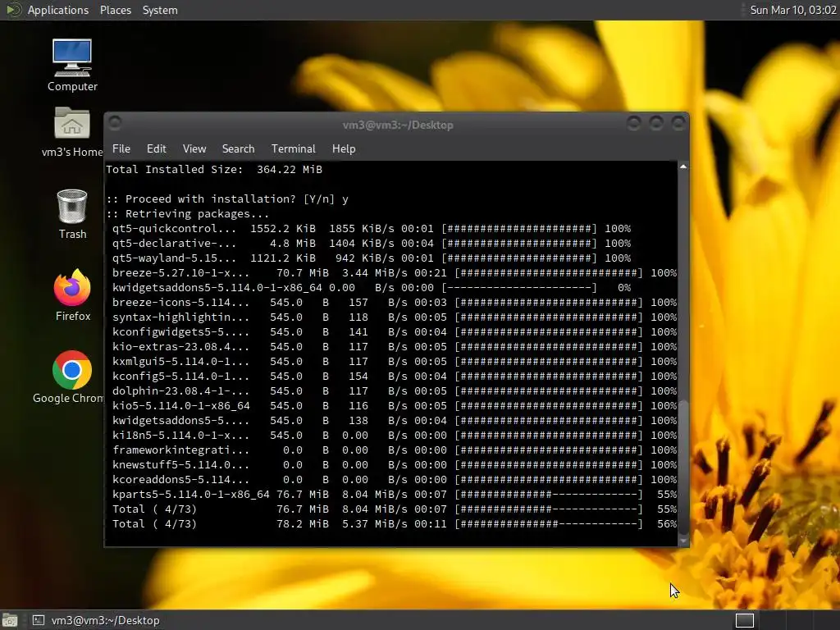Click the terminal title vm3@vm3:~/Desktop
This screenshot has height=630, width=840.
click(x=398, y=125)
